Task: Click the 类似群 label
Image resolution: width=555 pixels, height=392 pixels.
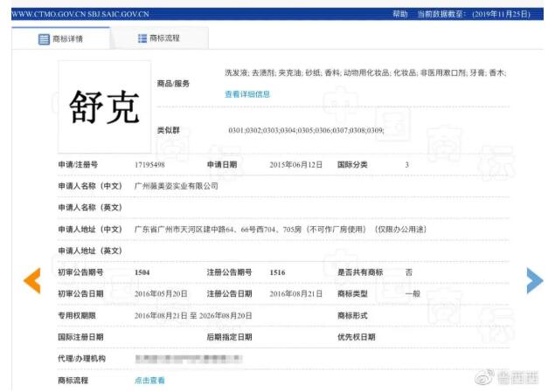Action: tap(169, 130)
